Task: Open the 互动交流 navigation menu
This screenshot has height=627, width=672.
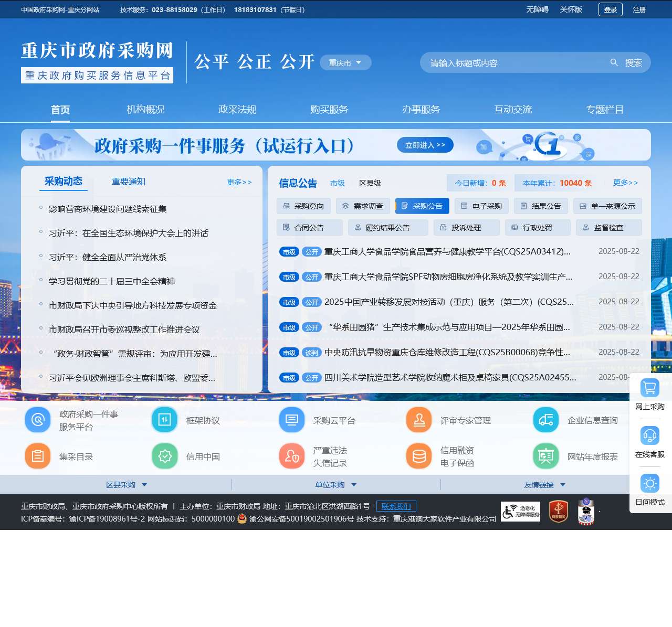Action: (512, 110)
